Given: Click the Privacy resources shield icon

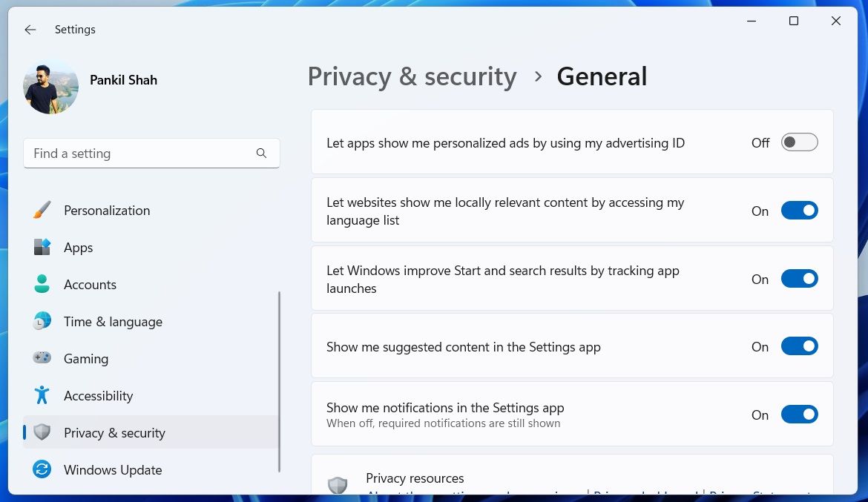Looking at the screenshot, I should (338, 486).
